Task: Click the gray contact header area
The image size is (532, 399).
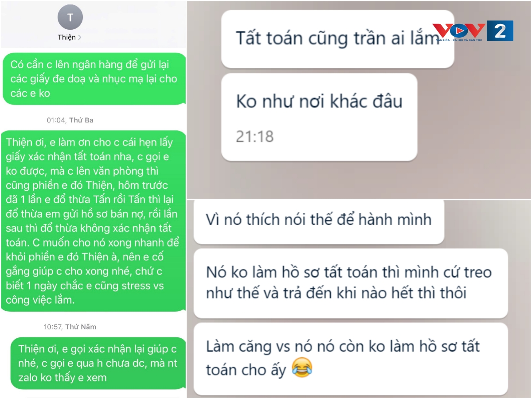Action: tap(93, 24)
